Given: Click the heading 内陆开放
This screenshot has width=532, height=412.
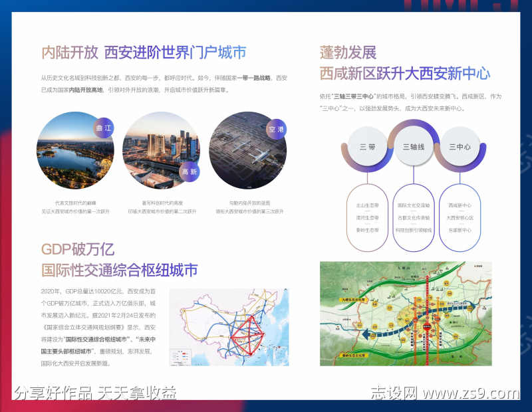Looking at the screenshot, I should pyautogui.click(x=70, y=52).
